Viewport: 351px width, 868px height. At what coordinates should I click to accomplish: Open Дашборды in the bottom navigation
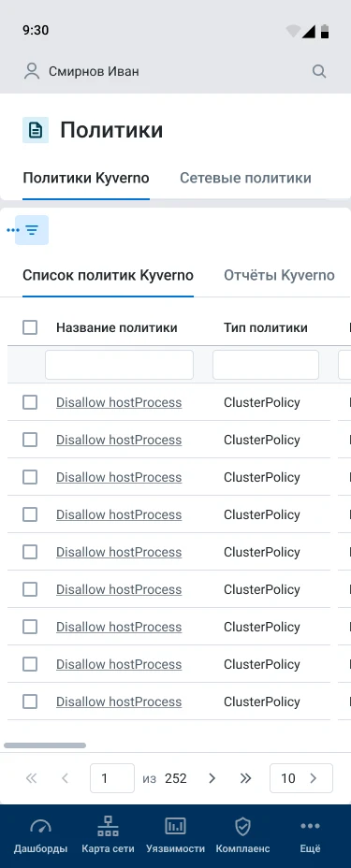[x=40, y=836]
